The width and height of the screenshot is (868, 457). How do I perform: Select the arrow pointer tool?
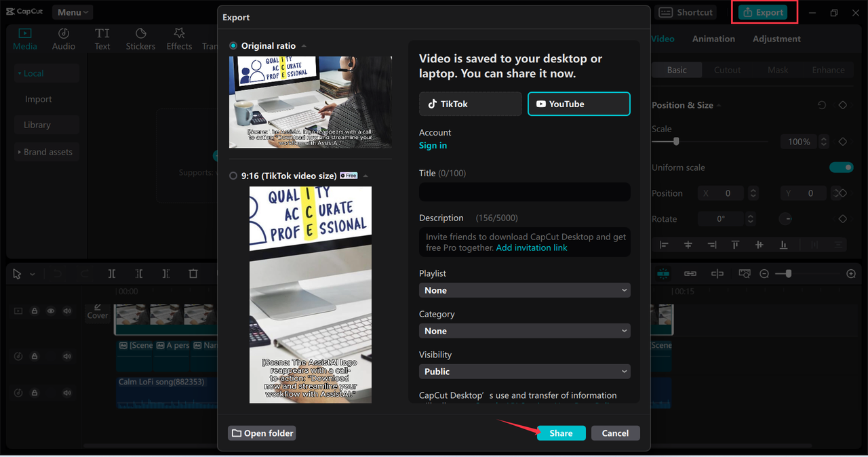click(18, 274)
